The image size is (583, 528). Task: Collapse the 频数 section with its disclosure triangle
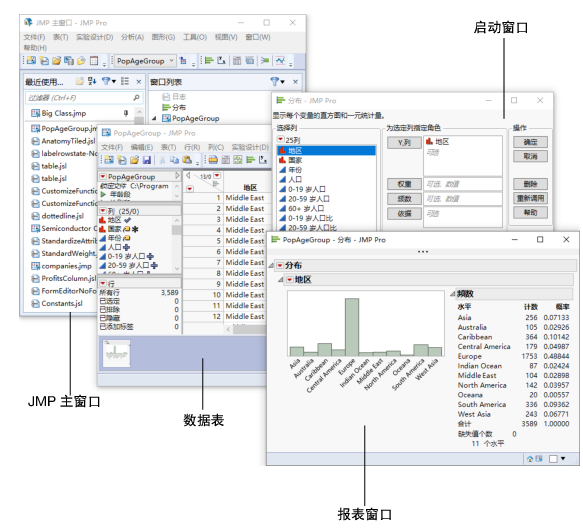(x=452, y=294)
